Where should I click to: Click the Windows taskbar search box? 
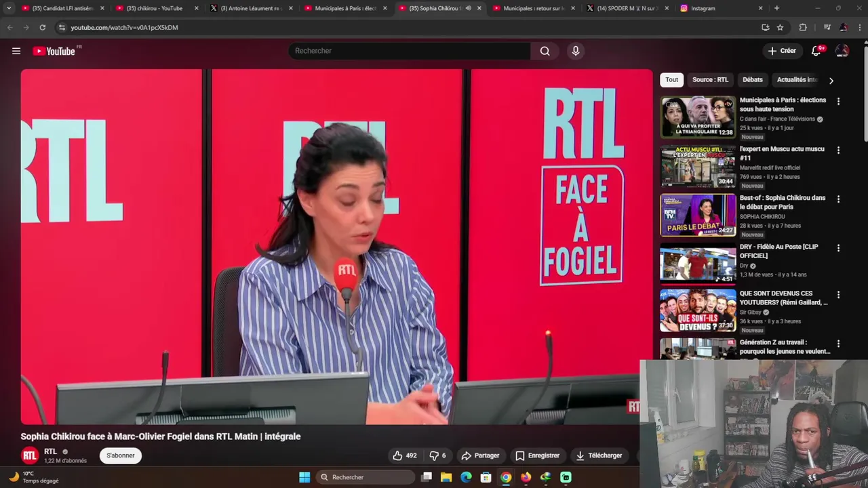[366, 477]
